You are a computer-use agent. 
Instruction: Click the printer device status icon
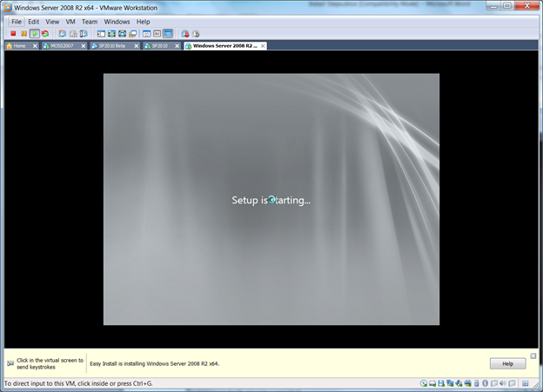(x=468, y=383)
